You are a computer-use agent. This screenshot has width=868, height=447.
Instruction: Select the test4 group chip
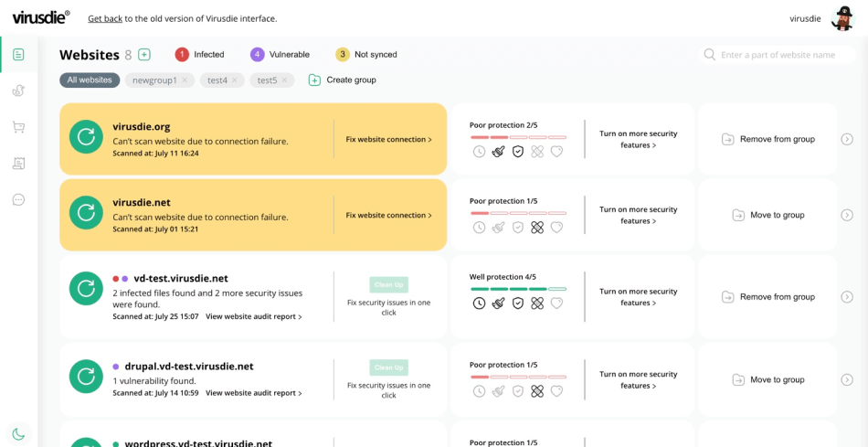(217, 80)
